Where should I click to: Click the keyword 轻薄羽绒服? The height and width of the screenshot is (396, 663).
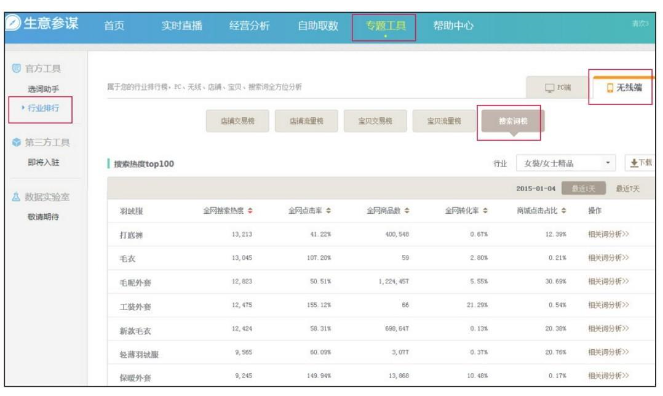tap(139, 354)
